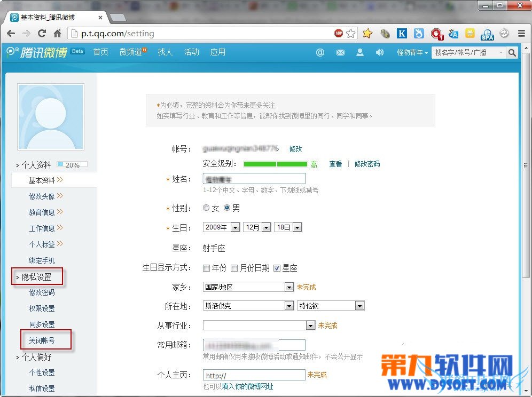Click the 个人主页 http:// input field
This screenshot has height=397, width=532.
254,375
